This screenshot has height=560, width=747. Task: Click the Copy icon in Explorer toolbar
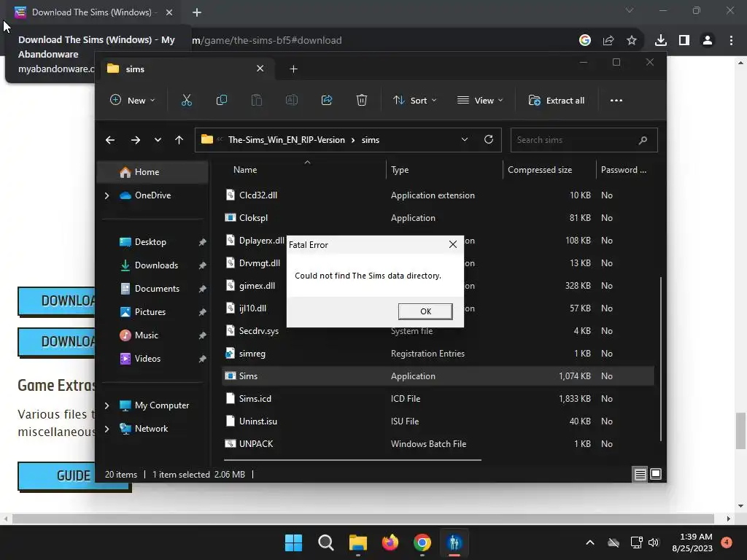(222, 100)
